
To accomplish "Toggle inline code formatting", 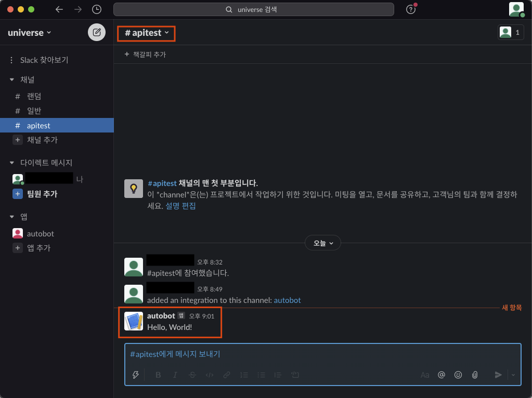I will [210, 375].
